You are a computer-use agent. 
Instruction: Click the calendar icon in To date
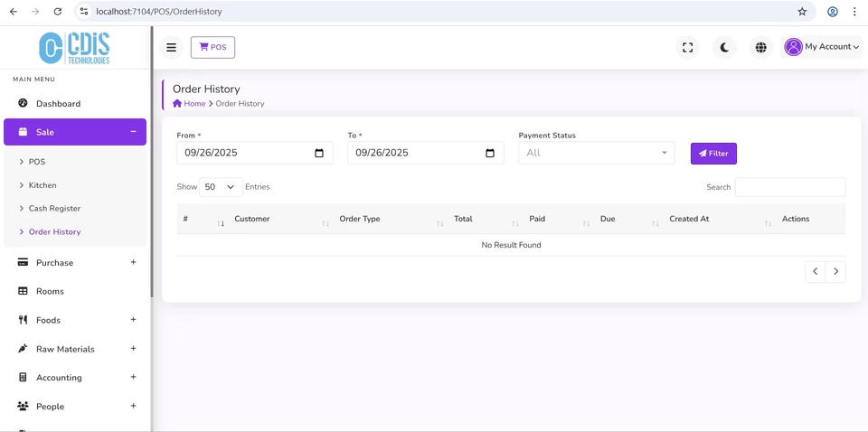coord(490,154)
